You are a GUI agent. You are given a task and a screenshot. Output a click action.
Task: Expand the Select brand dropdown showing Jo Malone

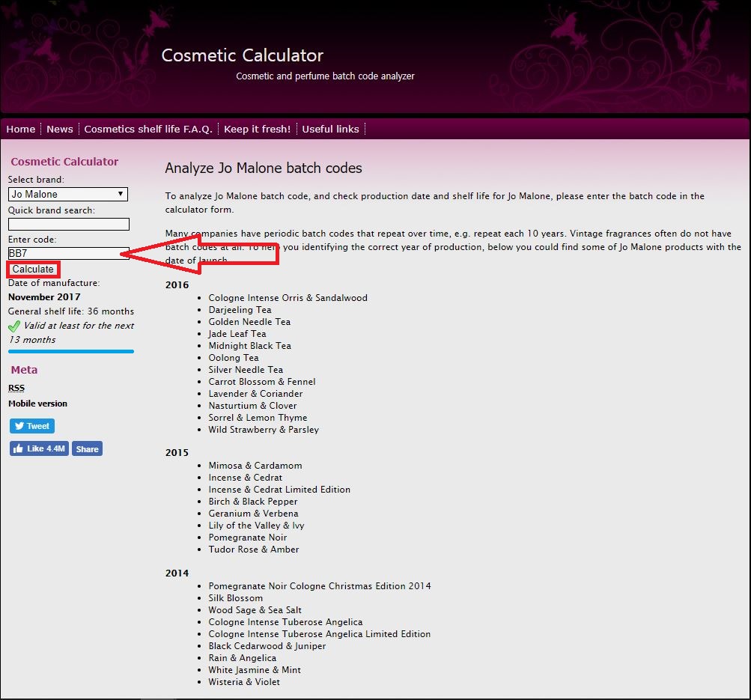pyautogui.click(x=68, y=195)
